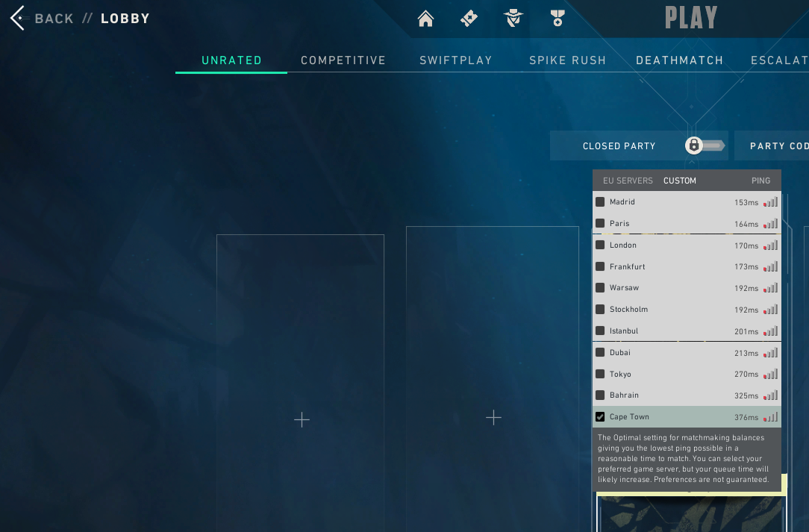
Task: Click Stockholm signal strength icon
Action: (770, 310)
